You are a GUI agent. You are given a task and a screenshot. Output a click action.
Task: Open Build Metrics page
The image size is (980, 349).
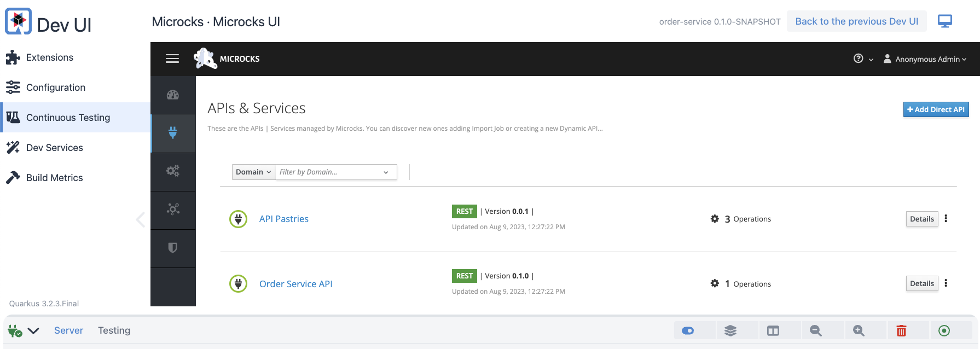(75, 178)
